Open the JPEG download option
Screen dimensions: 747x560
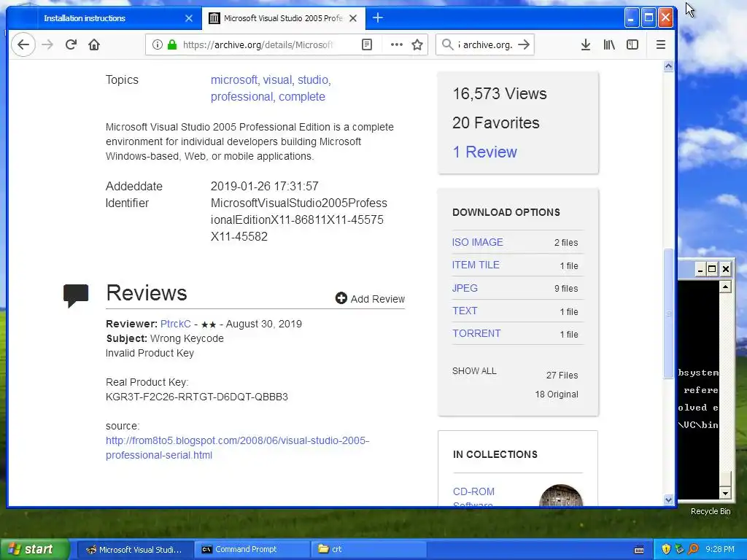coord(465,288)
